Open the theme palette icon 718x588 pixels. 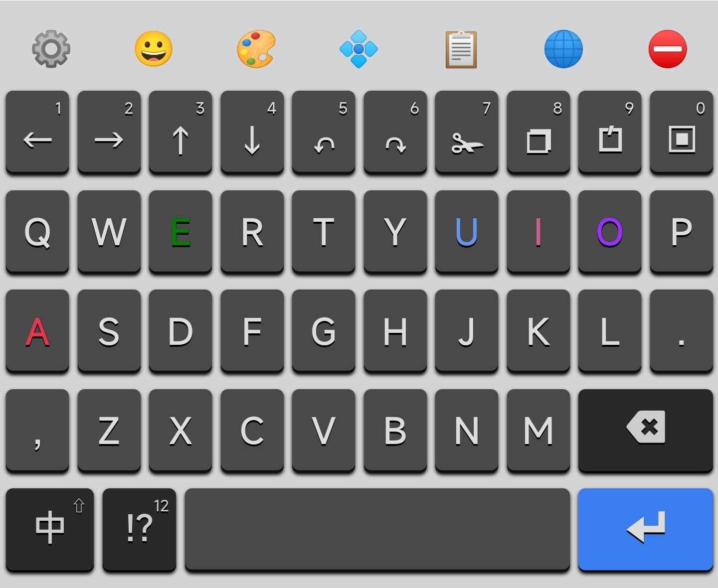(x=256, y=49)
